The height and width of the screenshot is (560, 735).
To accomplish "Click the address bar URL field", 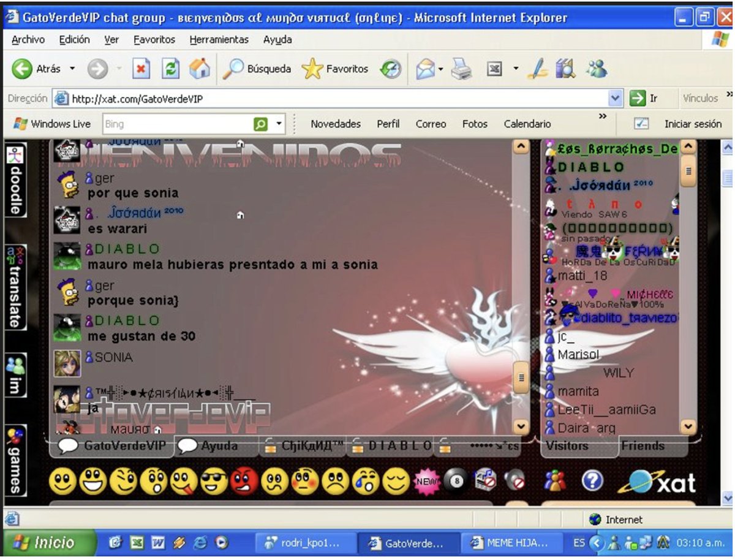I will click(331, 98).
